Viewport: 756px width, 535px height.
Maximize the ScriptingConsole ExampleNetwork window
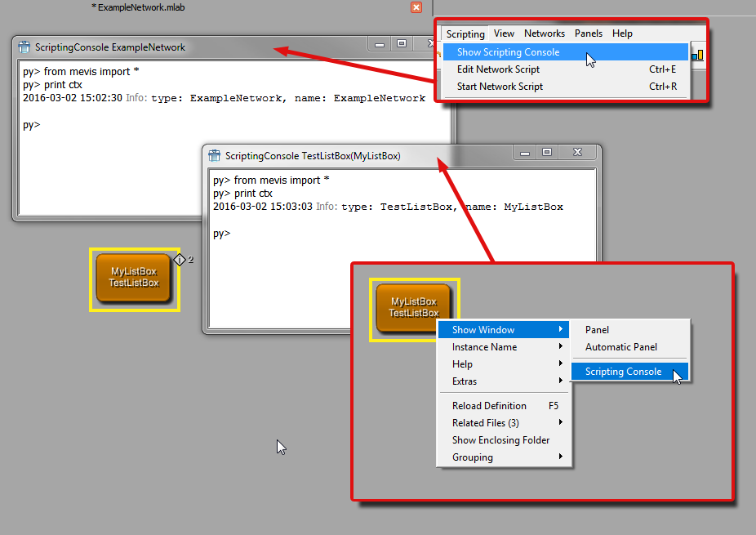pos(402,44)
